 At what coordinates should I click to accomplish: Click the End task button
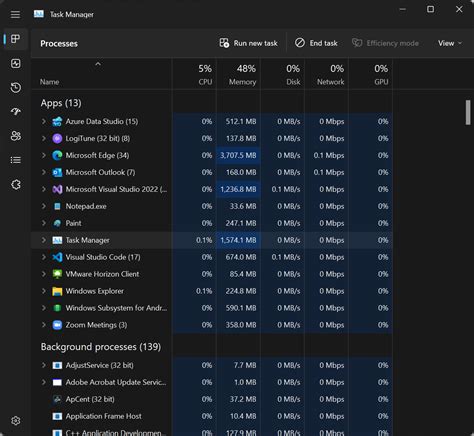[316, 43]
